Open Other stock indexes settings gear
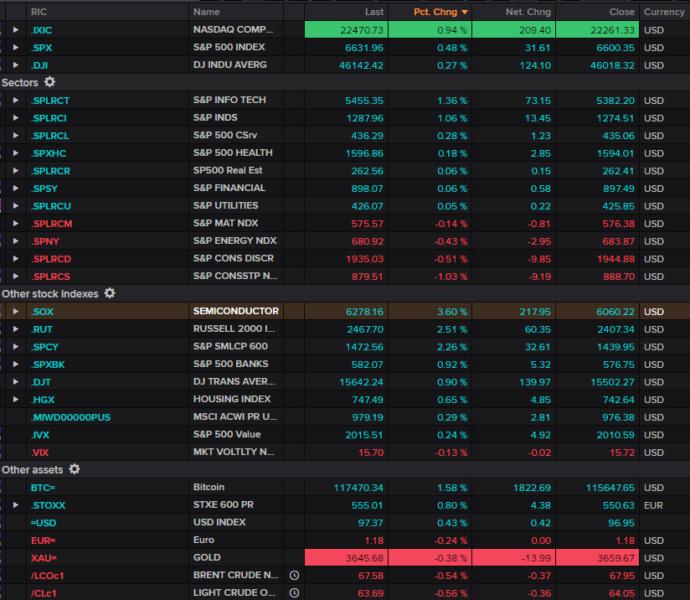The width and height of the screenshot is (690, 600). [x=110, y=293]
